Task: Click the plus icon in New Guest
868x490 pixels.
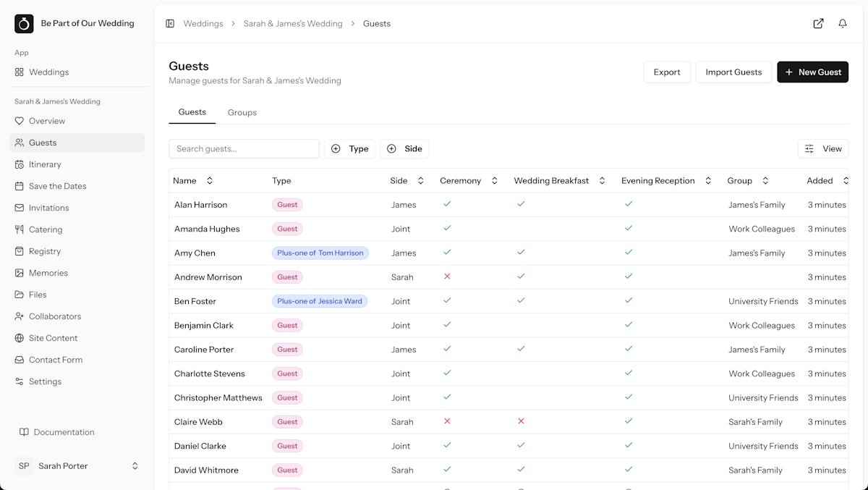Action: click(789, 72)
